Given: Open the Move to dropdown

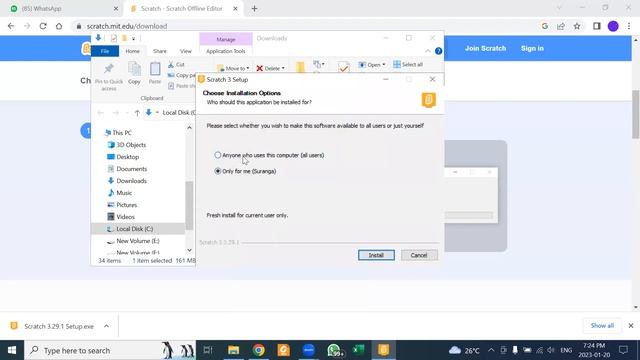Looking at the screenshot, I should (233, 68).
